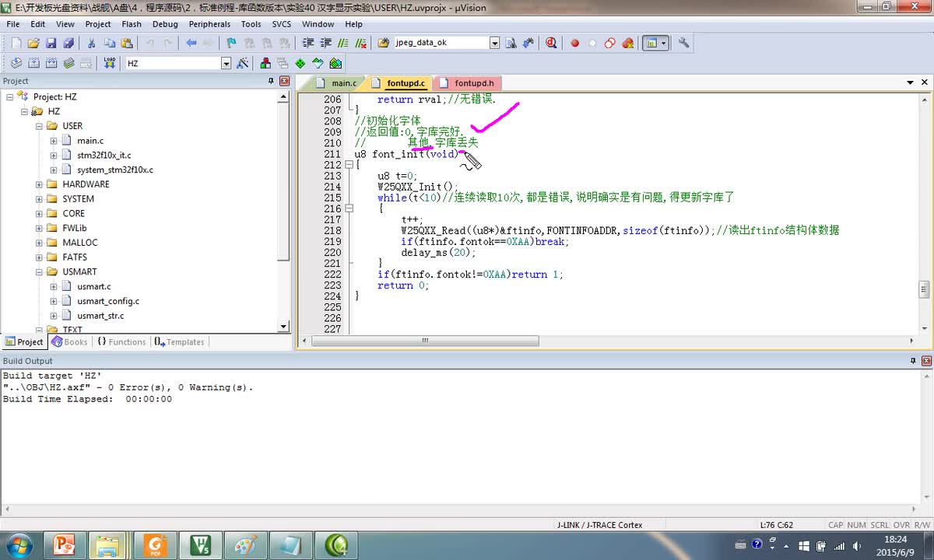Expand the SYSTEM group
Screen dimensions: 934x560
coord(39,199)
